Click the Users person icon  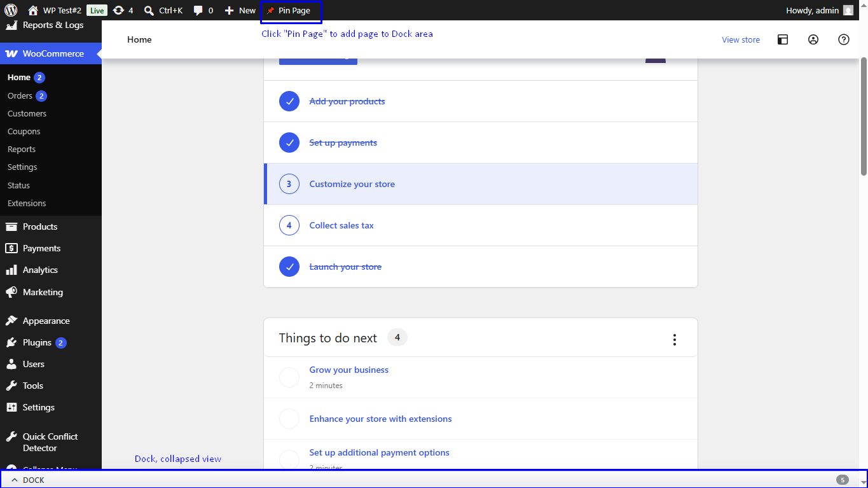pos(11,364)
